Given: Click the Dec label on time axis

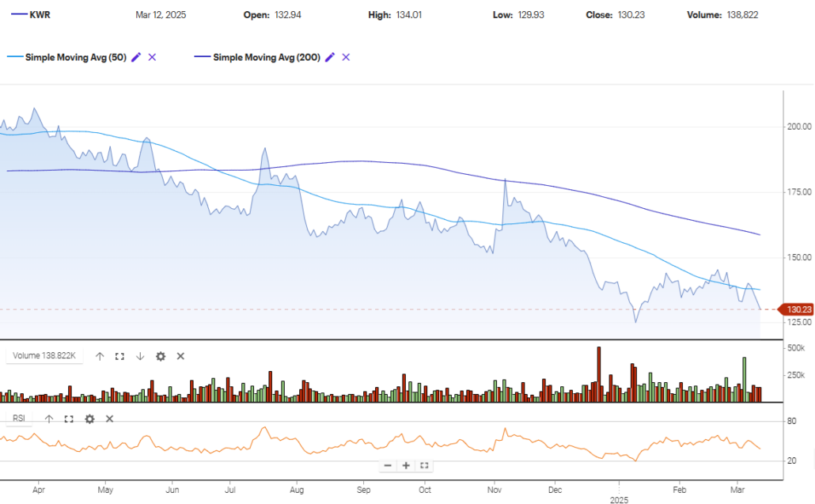Looking at the screenshot, I should tap(555, 490).
